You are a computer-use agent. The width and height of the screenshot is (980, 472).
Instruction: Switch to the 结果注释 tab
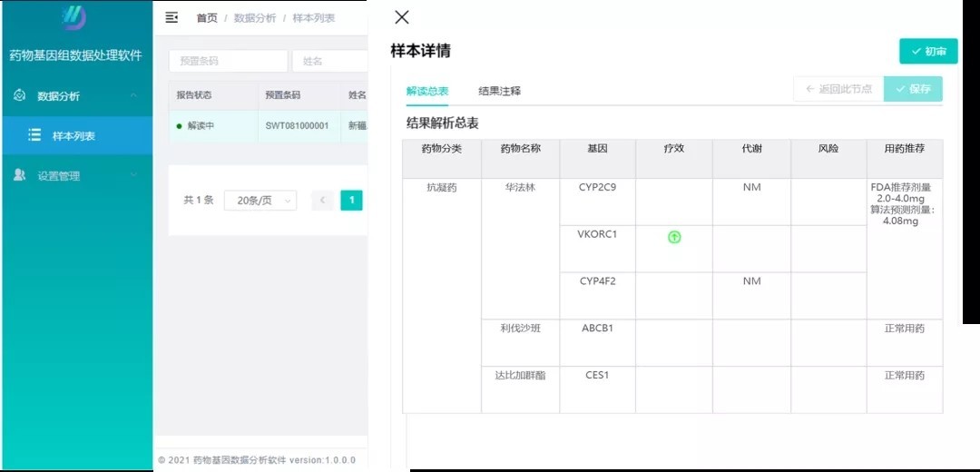(499, 91)
